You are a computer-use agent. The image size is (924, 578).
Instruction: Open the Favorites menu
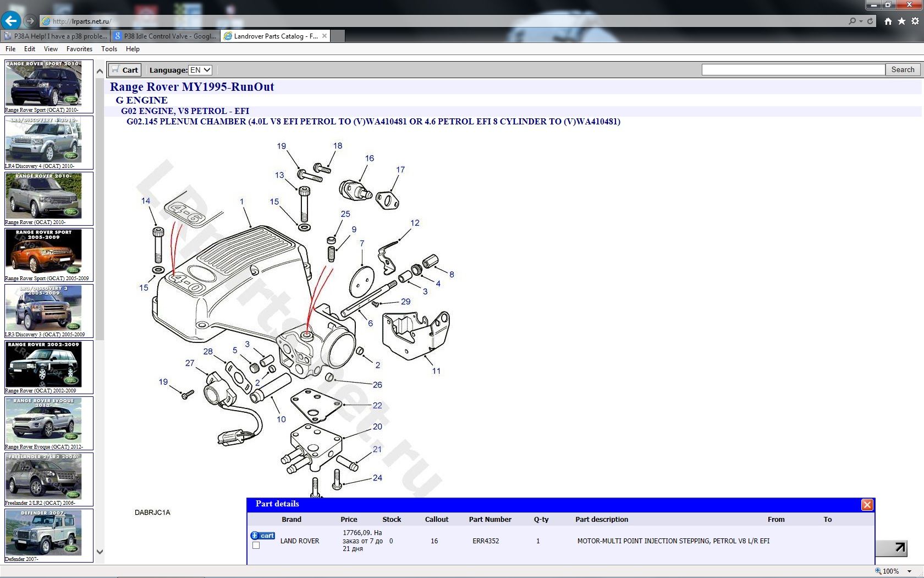click(x=79, y=49)
